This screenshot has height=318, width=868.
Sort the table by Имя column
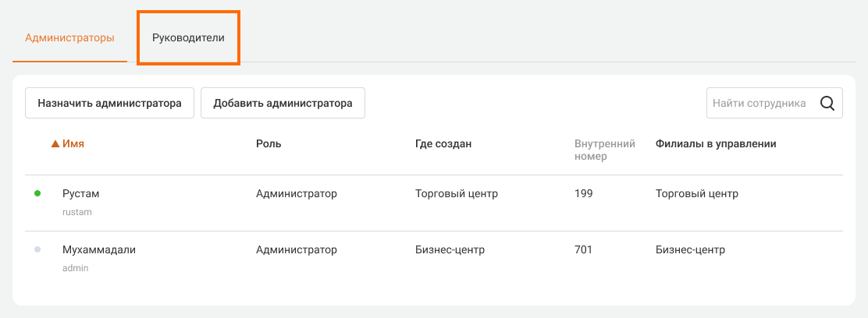(73, 143)
